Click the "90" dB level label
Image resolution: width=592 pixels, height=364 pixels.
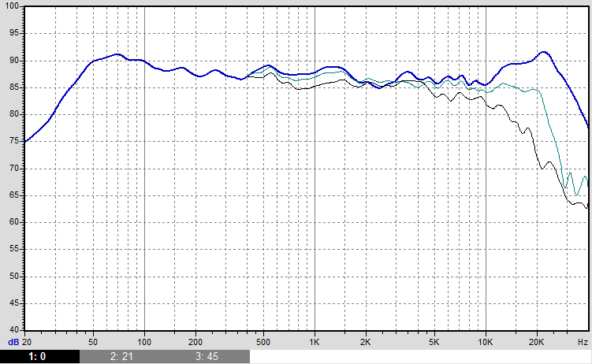pyautogui.click(x=13, y=61)
